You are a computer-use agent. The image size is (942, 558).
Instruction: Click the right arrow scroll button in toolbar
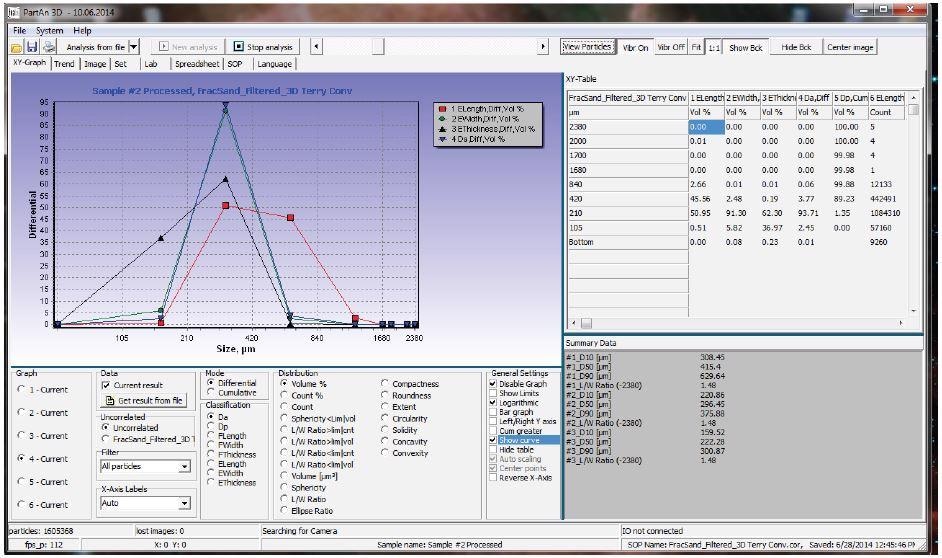[543, 47]
